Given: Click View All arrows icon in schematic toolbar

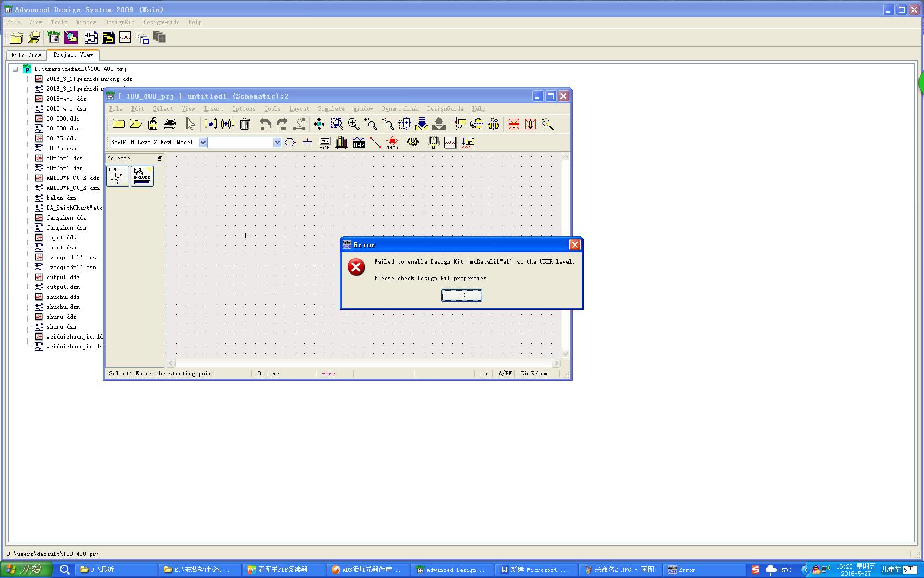Looking at the screenshot, I should click(319, 124).
